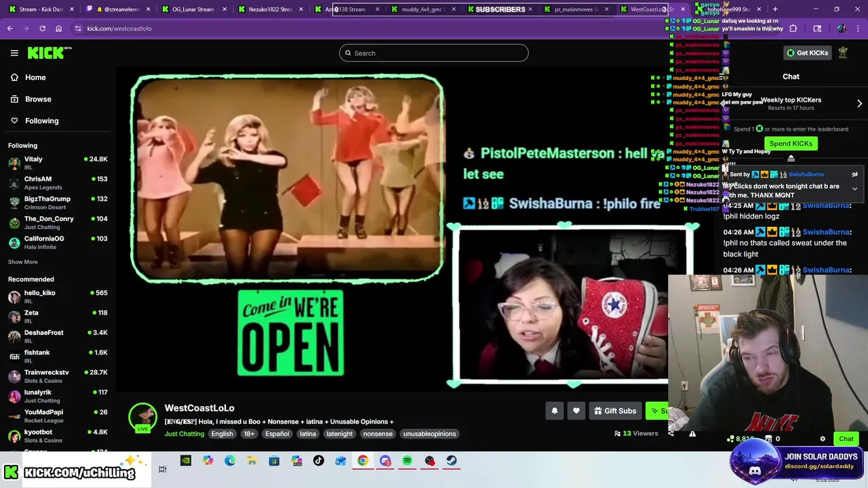The width and height of the screenshot is (868, 488).
Task: Open Microsoft Edge from the taskbar
Action: click(230, 461)
